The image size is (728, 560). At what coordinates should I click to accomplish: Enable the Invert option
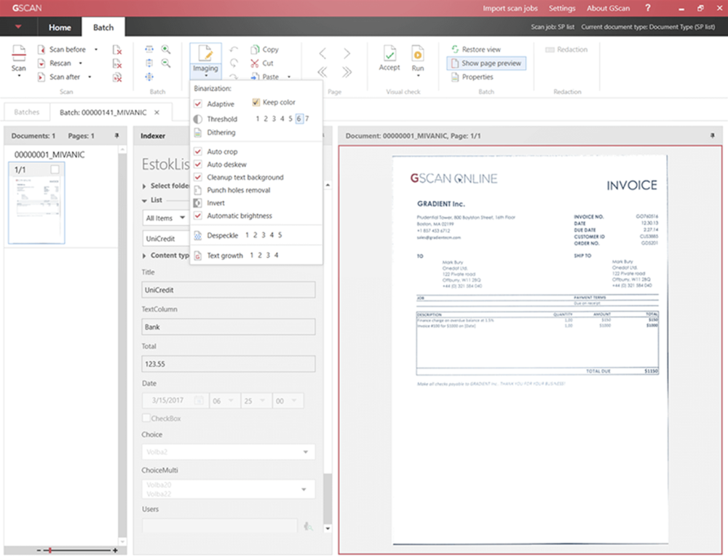(198, 203)
